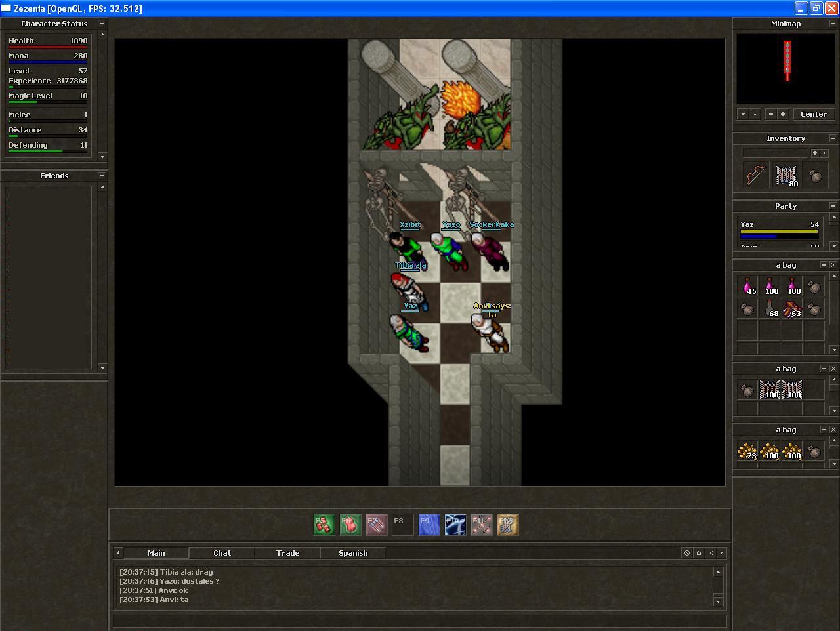Click the Party list scroll down arrow

tap(833, 246)
